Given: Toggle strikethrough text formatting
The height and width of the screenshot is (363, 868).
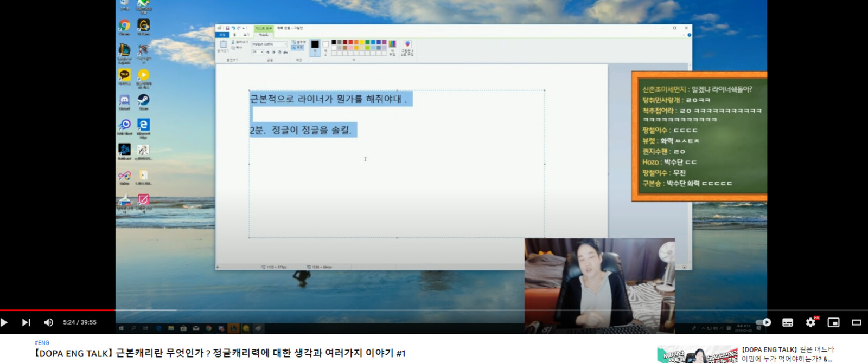Looking at the screenshot, I should [285, 52].
